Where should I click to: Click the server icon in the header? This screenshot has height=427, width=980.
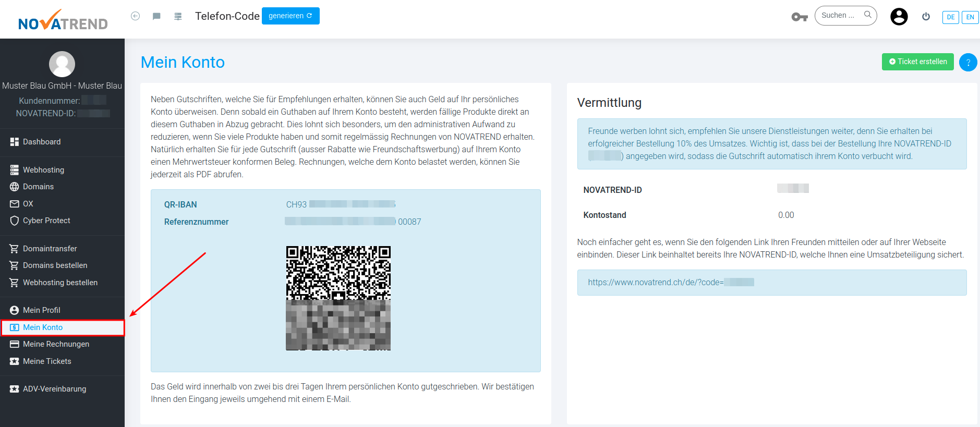(178, 16)
